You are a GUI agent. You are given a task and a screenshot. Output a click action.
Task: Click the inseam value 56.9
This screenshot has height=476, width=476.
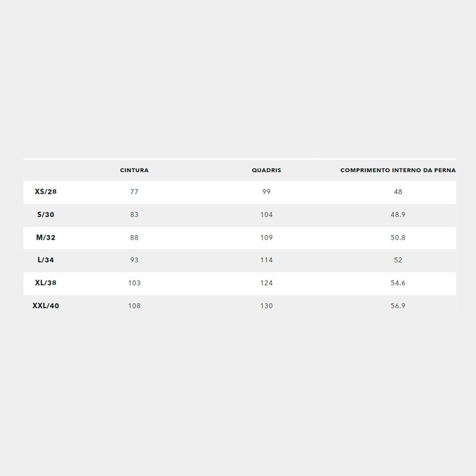point(398,306)
